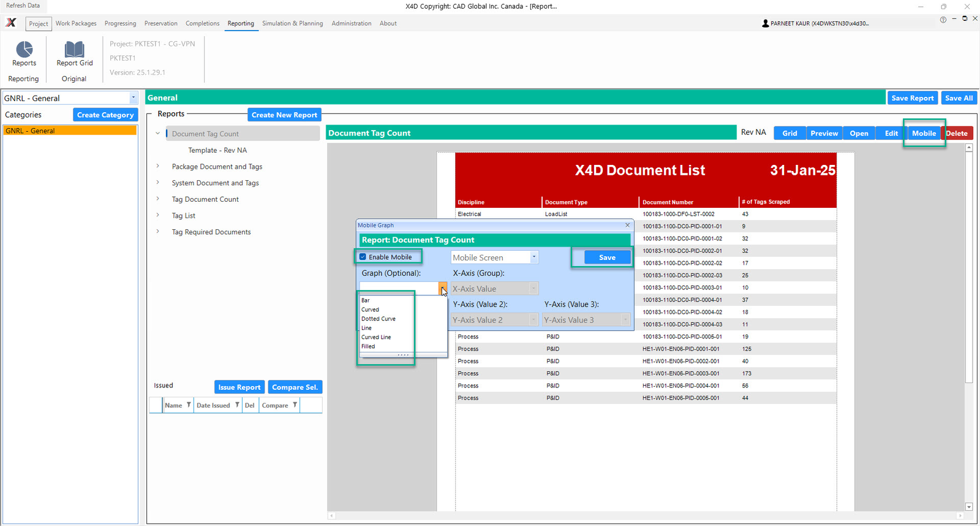Click Refresh Data
Viewport: 980px width, 526px height.
tap(23, 6)
